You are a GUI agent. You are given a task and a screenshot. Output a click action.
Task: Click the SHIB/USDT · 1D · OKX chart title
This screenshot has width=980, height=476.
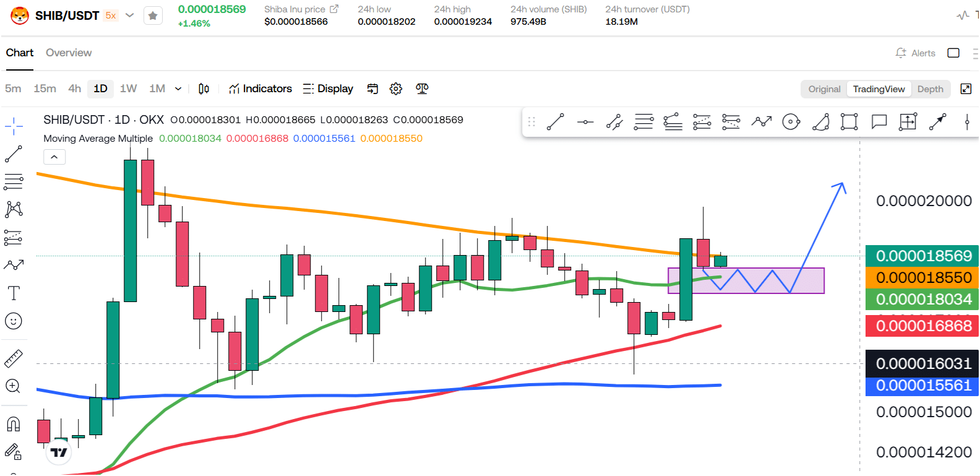click(x=103, y=119)
